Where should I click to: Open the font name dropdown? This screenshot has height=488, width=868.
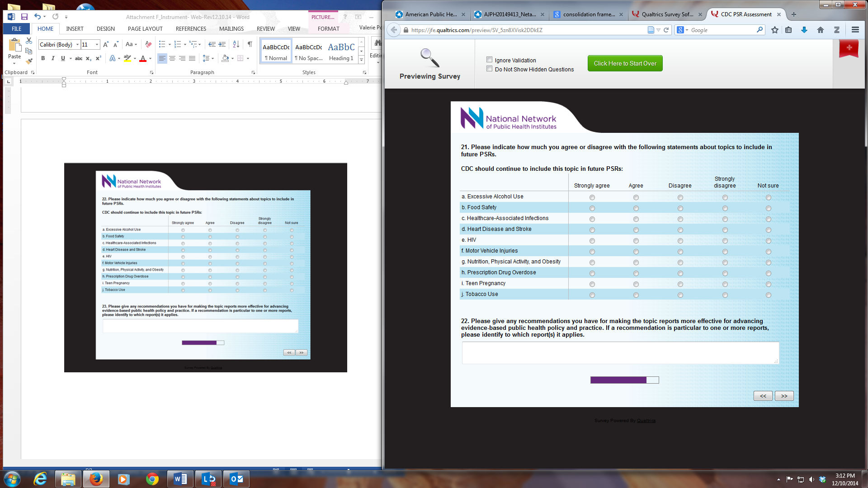(x=77, y=44)
